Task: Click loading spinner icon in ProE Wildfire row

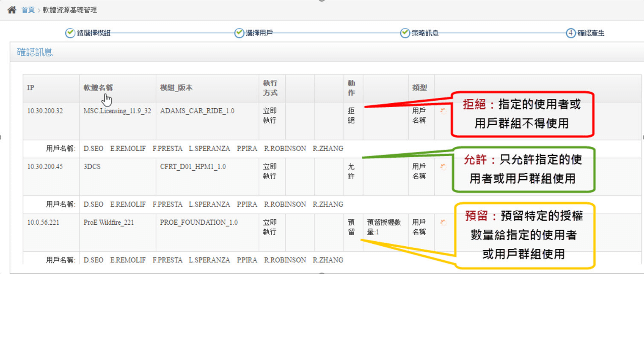Action: point(443,222)
